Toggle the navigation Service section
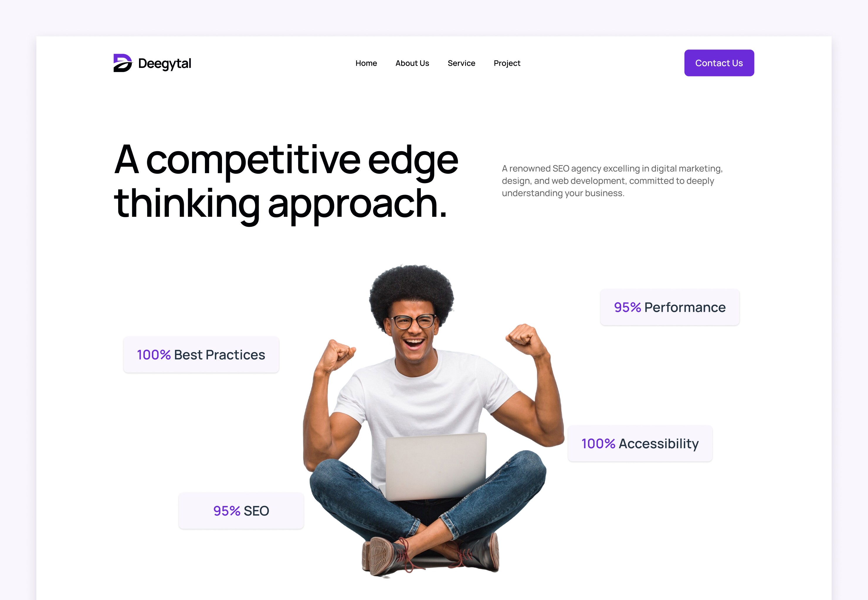 pos(462,63)
